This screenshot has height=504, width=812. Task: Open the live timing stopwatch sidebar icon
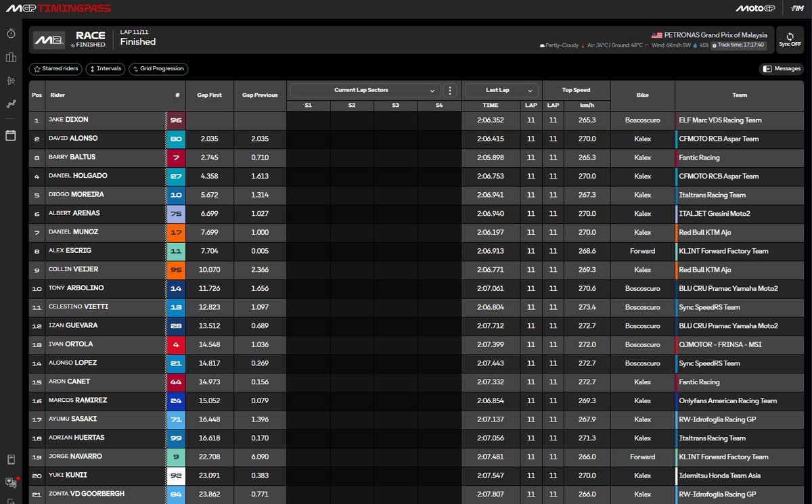pyautogui.click(x=11, y=34)
